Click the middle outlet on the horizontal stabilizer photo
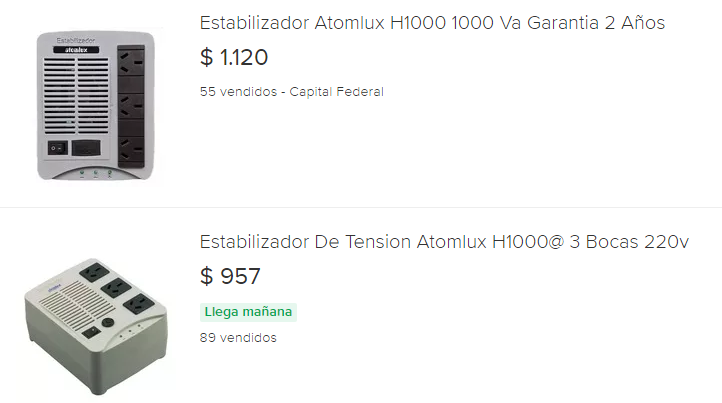 [116, 288]
